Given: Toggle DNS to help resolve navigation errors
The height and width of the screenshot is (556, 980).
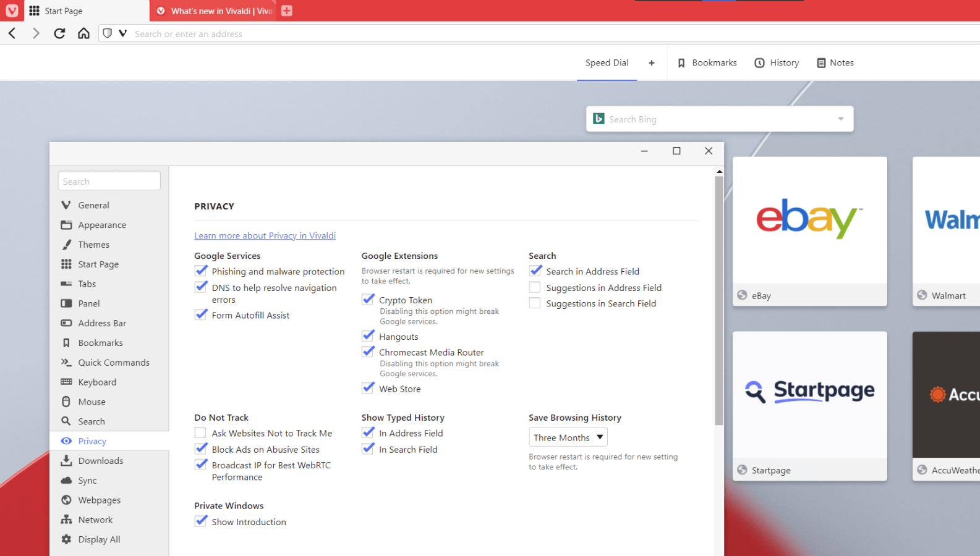Looking at the screenshot, I should (201, 287).
